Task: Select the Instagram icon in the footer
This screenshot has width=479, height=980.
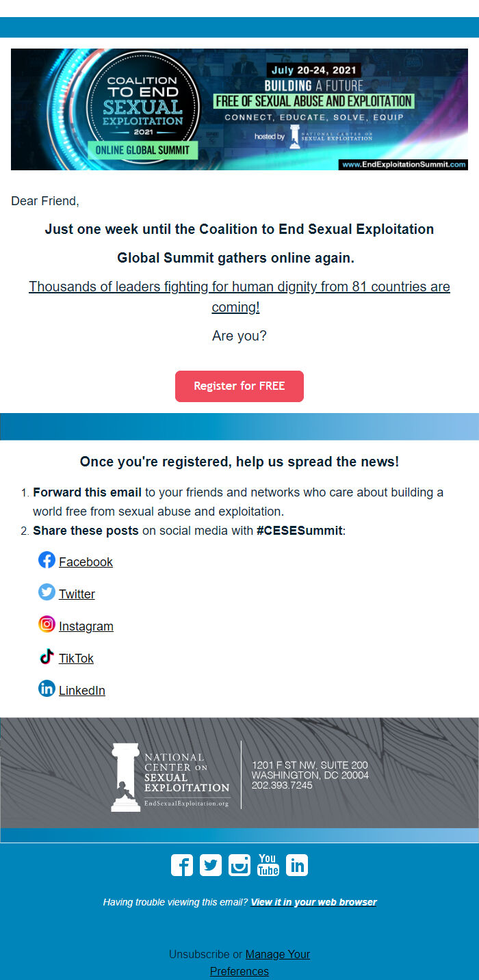Action: [239, 864]
